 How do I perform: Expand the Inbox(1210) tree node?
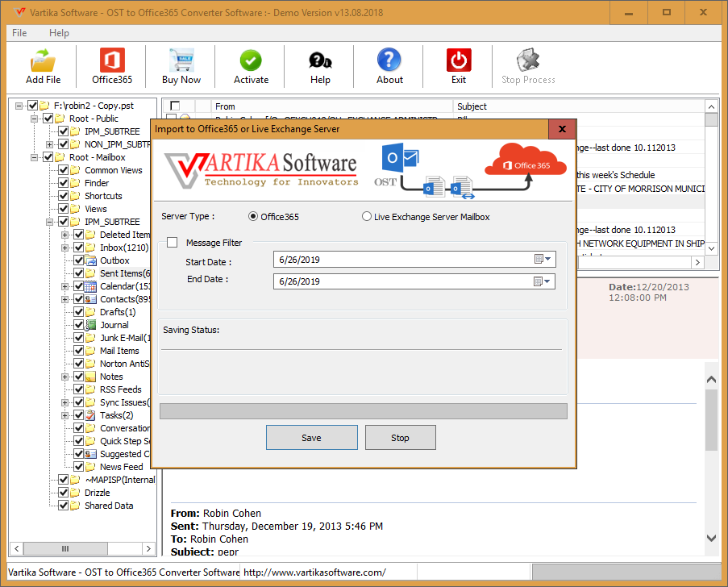coord(65,248)
